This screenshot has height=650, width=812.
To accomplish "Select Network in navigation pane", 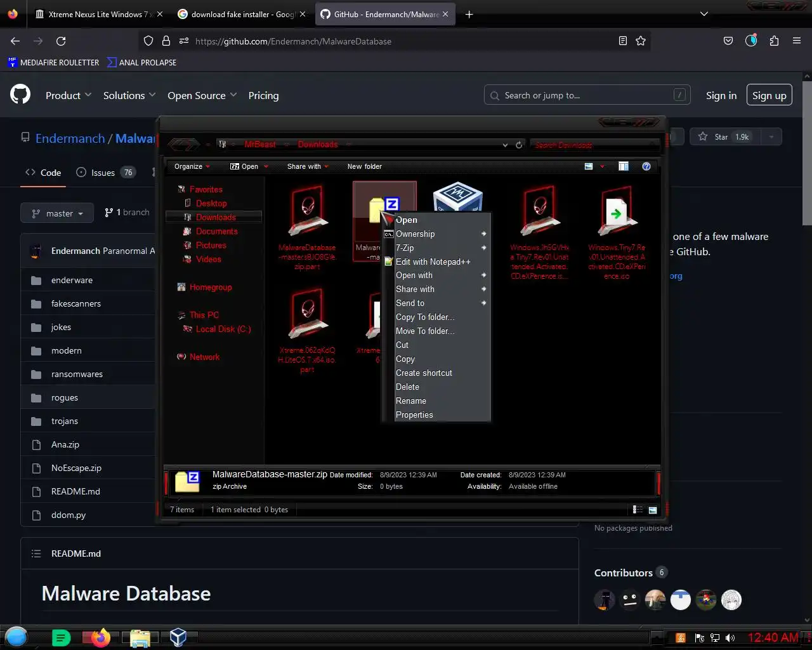I will 198,357.
